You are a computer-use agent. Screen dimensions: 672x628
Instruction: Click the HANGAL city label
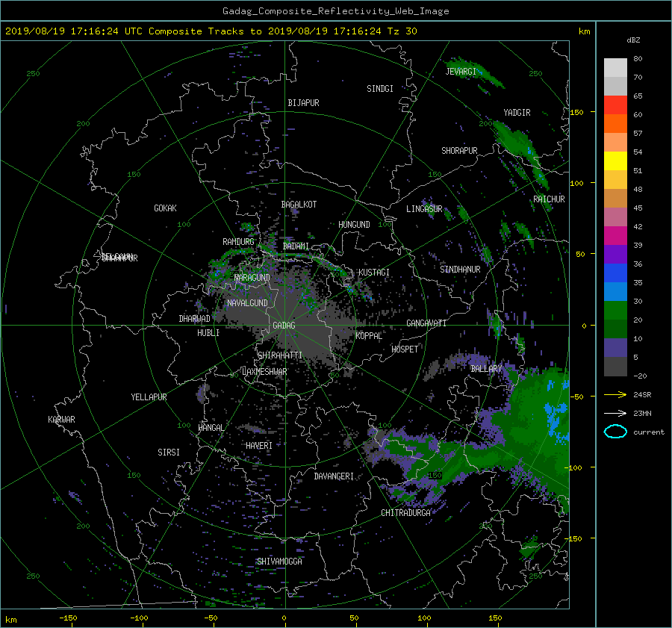click(x=211, y=428)
